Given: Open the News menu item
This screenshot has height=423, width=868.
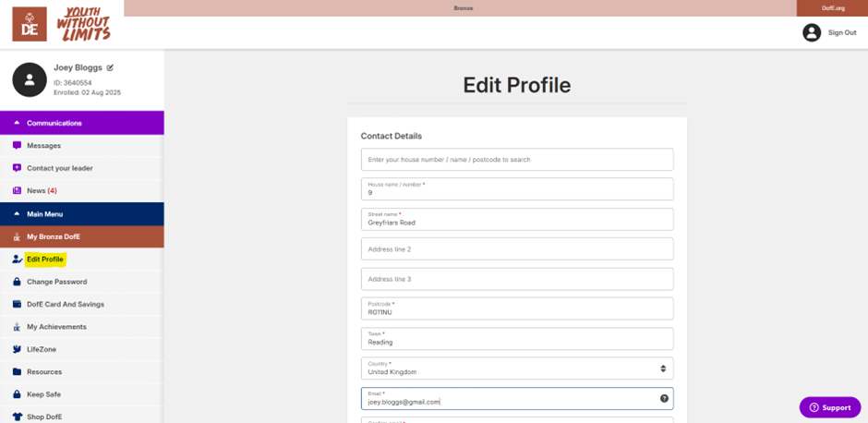Looking at the screenshot, I should coord(41,191).
